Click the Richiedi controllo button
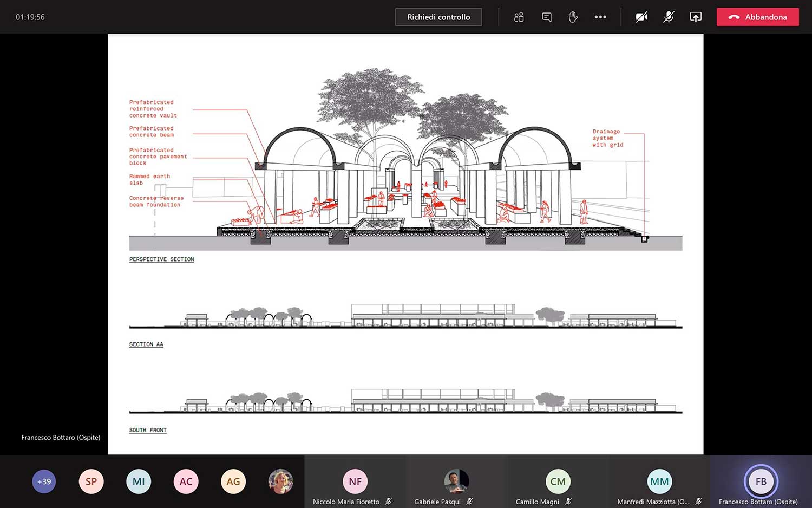The height and width of the screenshot is (508, 812). click(438, 17)
